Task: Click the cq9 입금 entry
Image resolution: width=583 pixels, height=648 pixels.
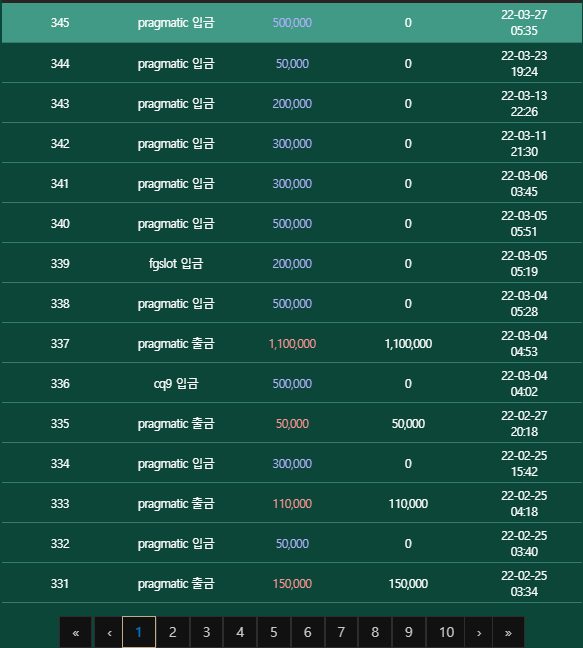Action: (x=176, y=384)
